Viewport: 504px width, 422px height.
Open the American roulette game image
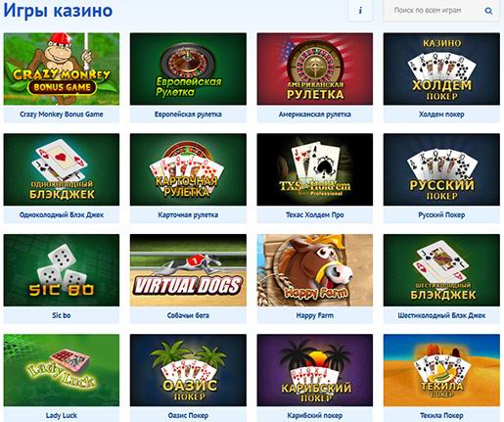(315, 69)
